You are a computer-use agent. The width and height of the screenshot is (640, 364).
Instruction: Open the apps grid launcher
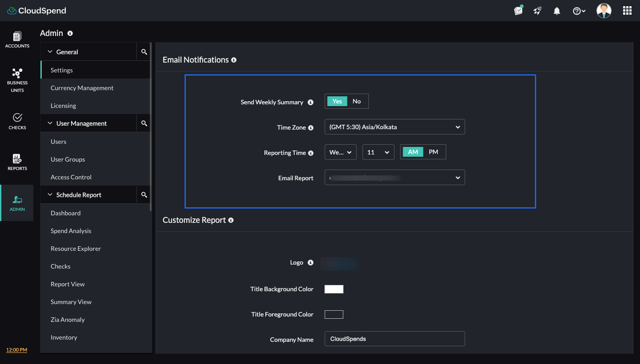point(627,11)
